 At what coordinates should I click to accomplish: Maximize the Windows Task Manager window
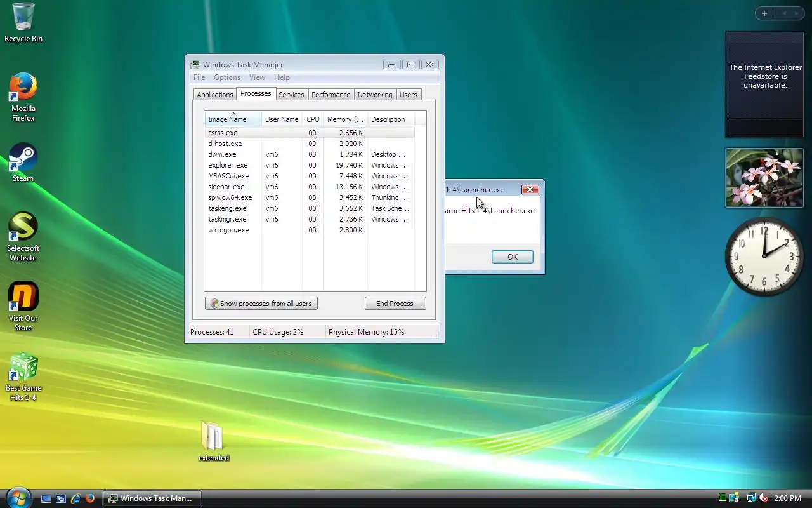pos(410,64)
